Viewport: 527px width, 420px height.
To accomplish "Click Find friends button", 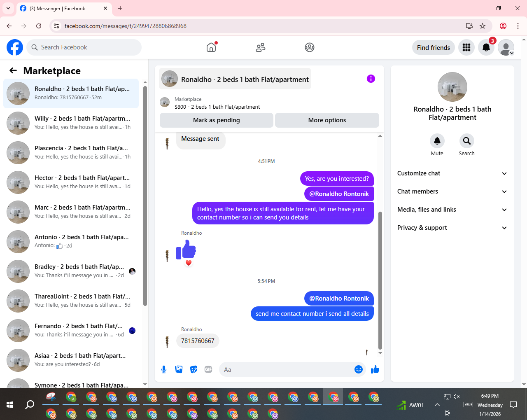I will 434,47.
